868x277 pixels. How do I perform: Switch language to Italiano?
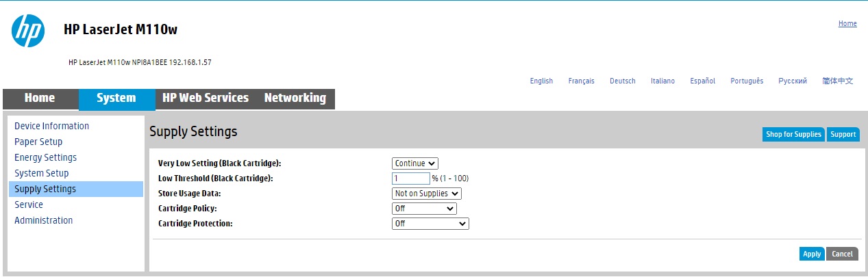tap(662, 81)
